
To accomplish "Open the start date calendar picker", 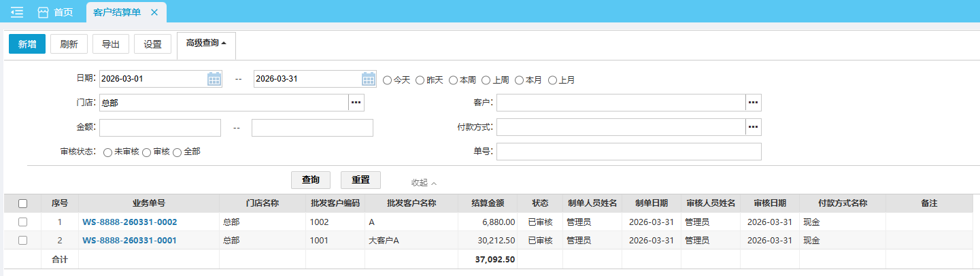I will click(214, 79).
